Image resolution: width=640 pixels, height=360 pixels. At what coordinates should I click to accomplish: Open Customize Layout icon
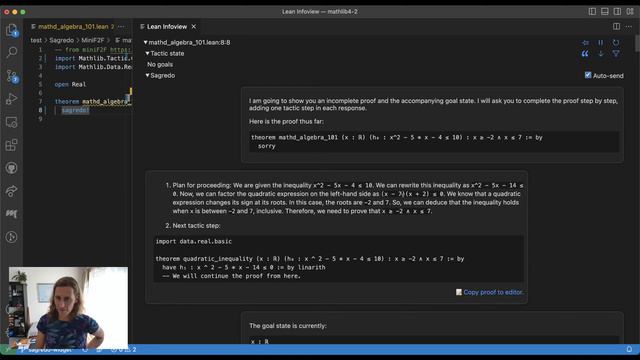630,11
